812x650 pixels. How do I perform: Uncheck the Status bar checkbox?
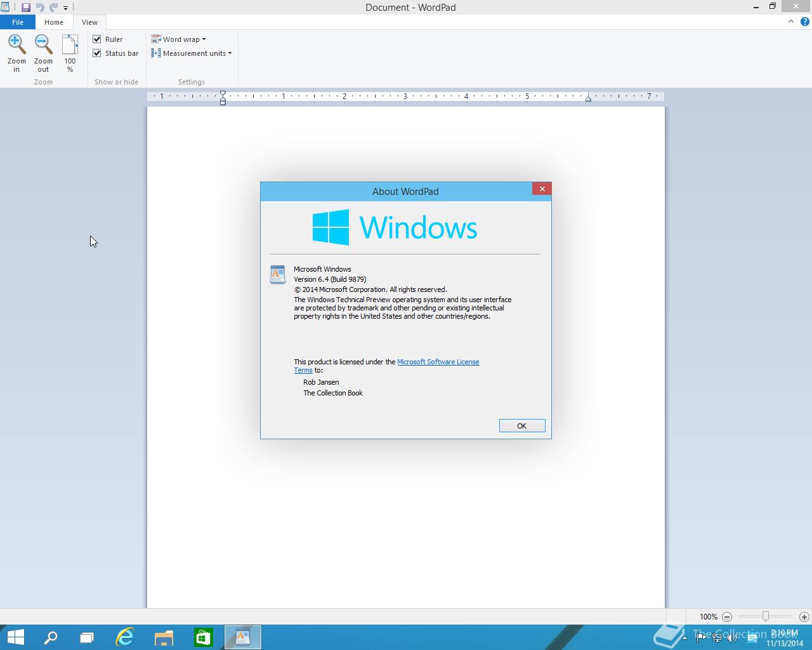pos(97,53)
